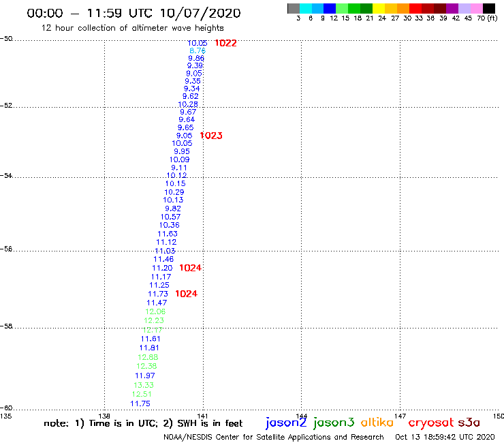Click the 11.81 wave height value
Viewport: 504px width, 443px height.
pyautogui.click(x=149, y=348)
